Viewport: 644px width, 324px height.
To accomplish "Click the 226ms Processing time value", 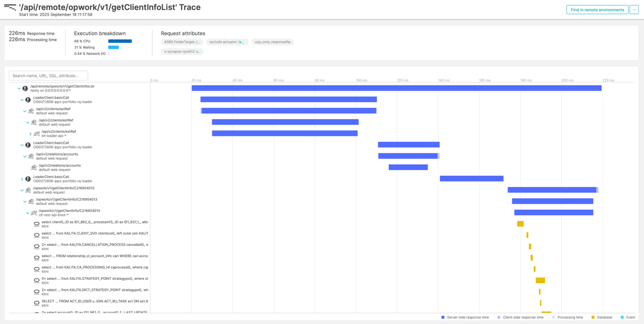I will pos(17,39).
